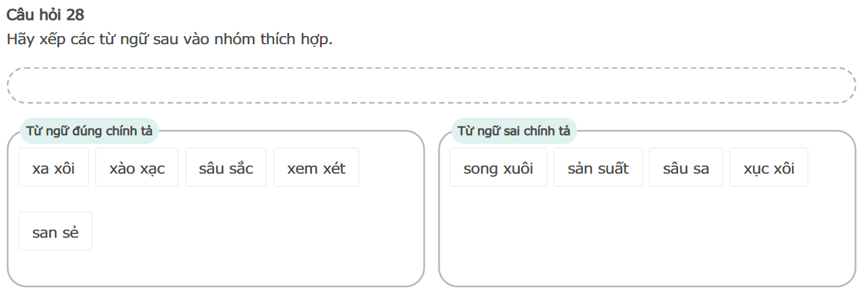
Task: Click the "song xuôi" word chip
Action: 498,167
